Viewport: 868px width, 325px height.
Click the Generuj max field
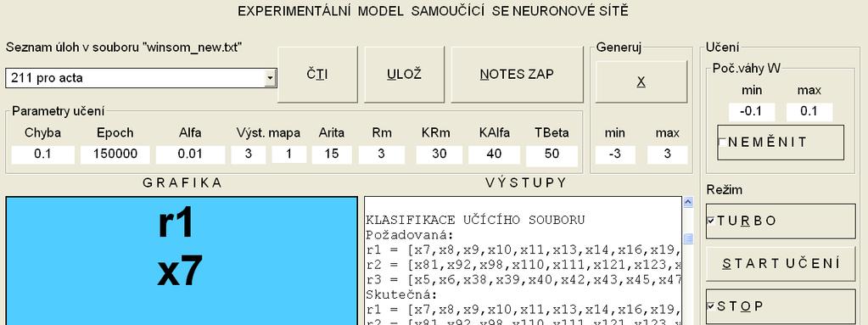click(667, 154)
